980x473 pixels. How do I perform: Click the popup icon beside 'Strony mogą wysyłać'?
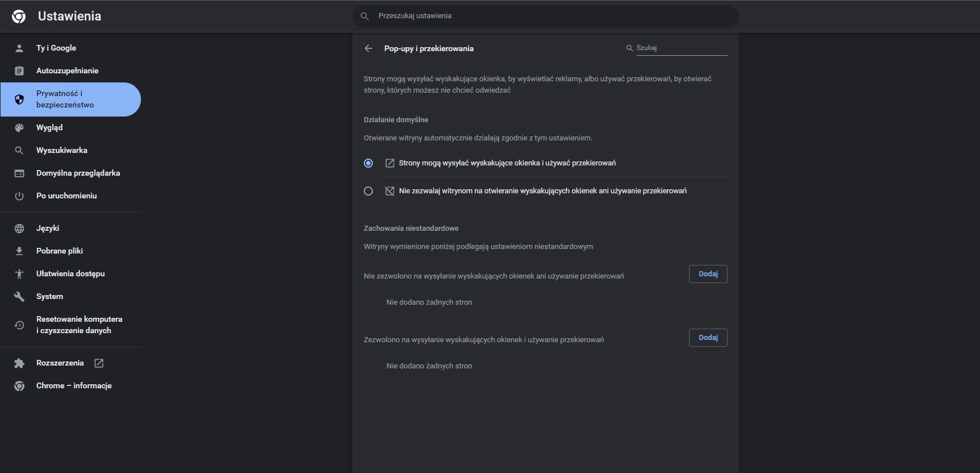click(x=390, y=163)
